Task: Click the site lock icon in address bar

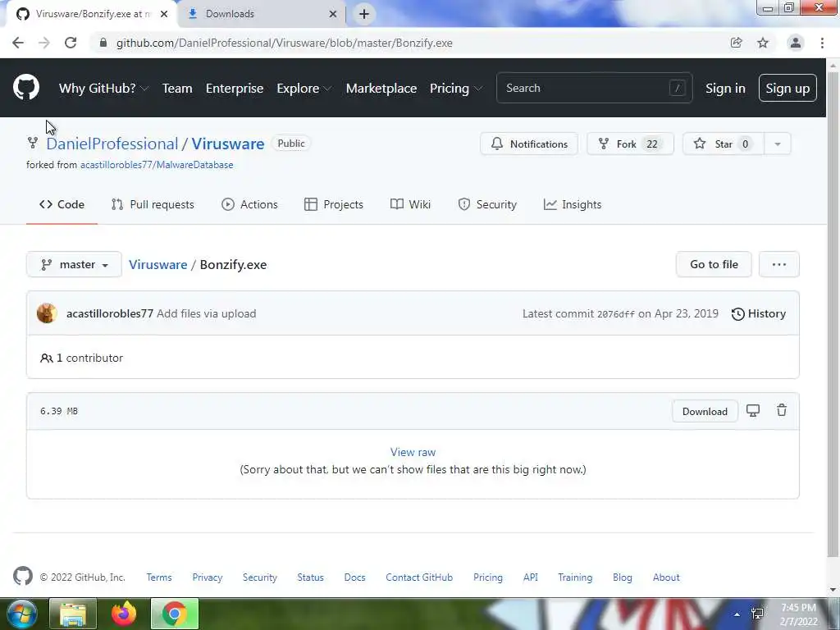Action: pos(103,43)
